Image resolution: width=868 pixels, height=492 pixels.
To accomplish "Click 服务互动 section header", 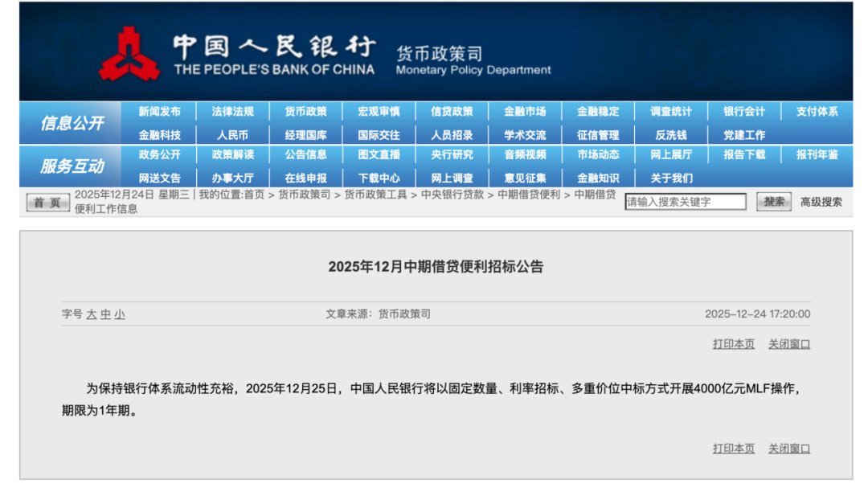I will coord(72,166).
